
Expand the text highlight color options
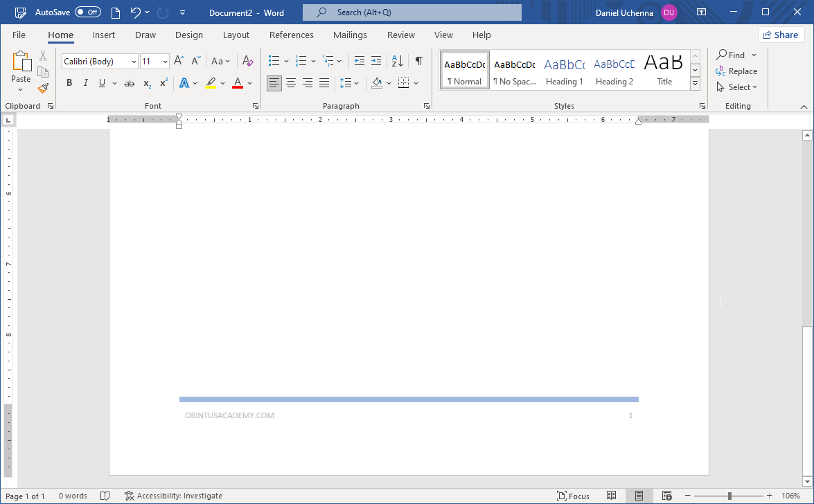[x=222, y=82]
